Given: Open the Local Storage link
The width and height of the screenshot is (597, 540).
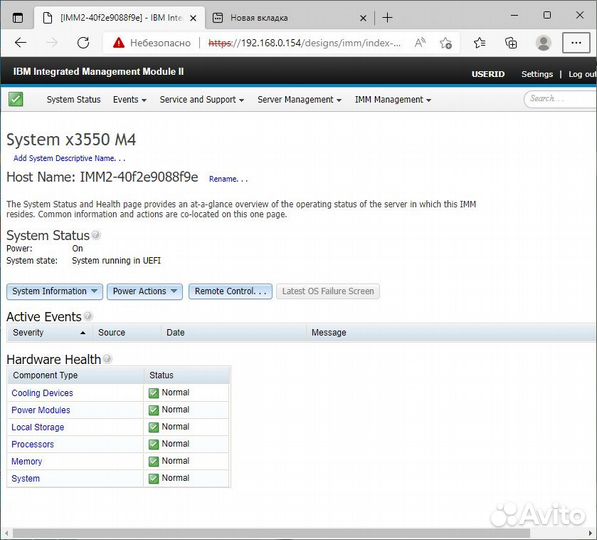Looking at the screenshot, I should [38, 427].
